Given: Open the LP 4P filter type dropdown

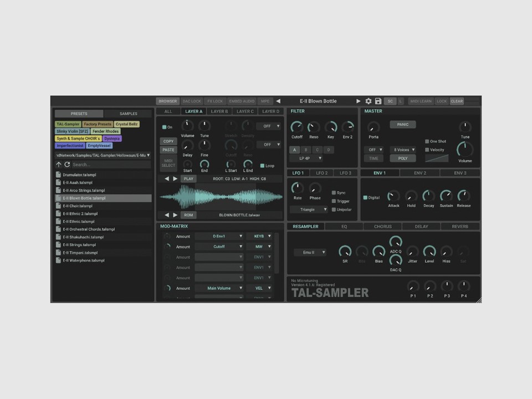Looking at the screenshot, I should tap(306, 158).
